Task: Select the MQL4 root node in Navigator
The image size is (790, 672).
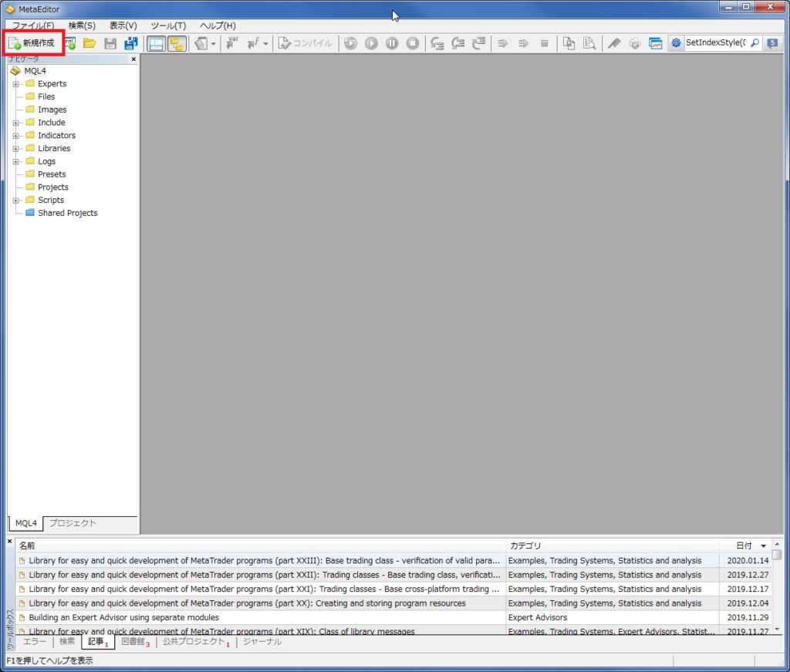Action: pyautogui.click(x=35, y=71)
